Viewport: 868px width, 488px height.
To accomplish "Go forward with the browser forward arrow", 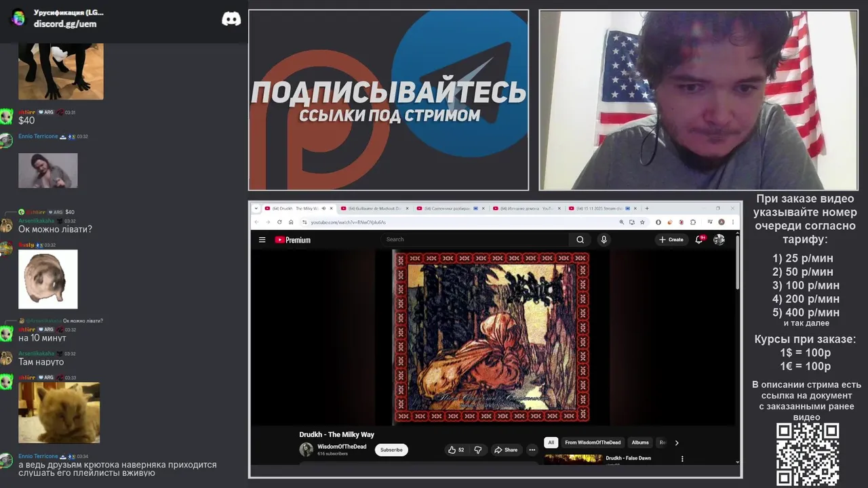I will click(269, 222).
